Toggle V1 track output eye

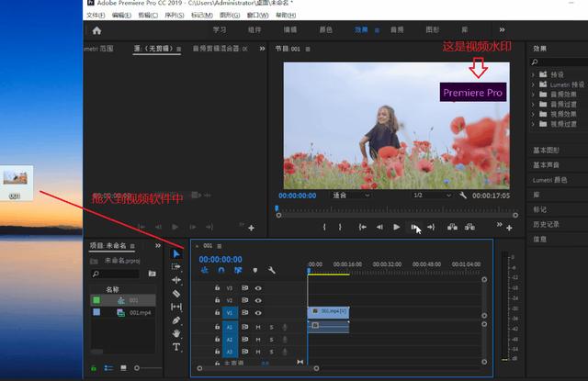(258, 313)
